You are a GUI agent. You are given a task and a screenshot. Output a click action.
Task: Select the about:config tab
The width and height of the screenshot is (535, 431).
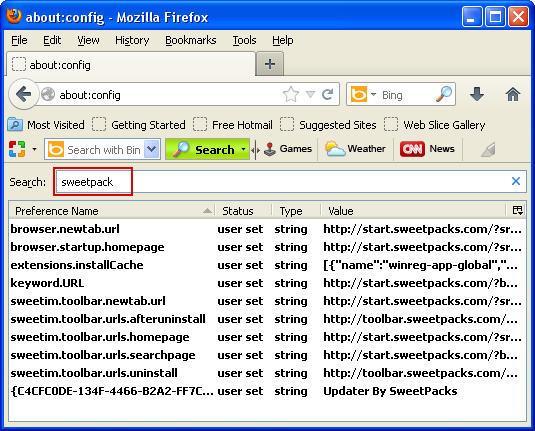(x=130, y=64)
